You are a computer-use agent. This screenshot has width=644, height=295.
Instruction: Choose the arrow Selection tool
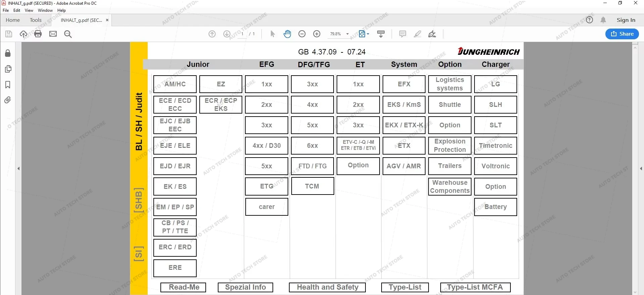pos(273,34)
